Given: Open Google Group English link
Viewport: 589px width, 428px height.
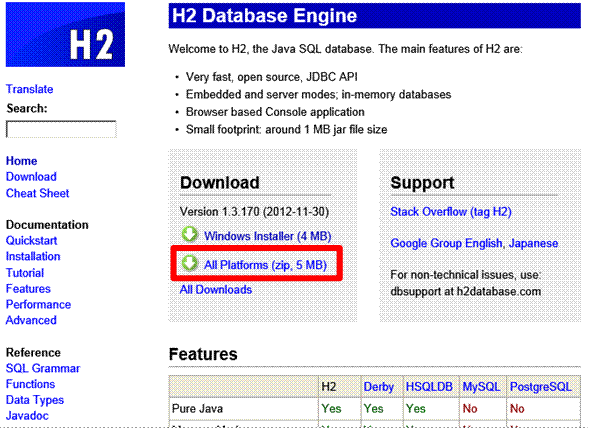Looking at the screenshot, I should [x=446, y=243].
